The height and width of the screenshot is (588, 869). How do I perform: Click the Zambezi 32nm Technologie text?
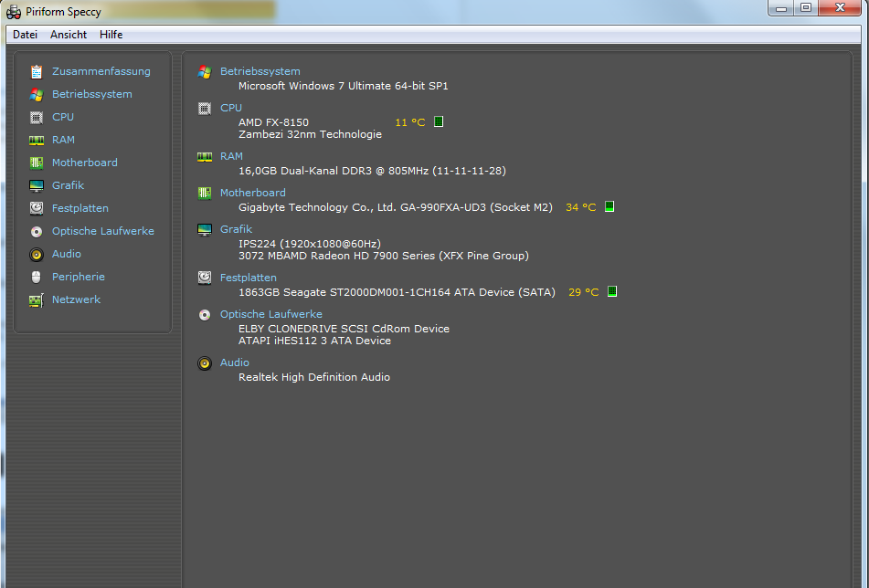click(x=310, y=134)
